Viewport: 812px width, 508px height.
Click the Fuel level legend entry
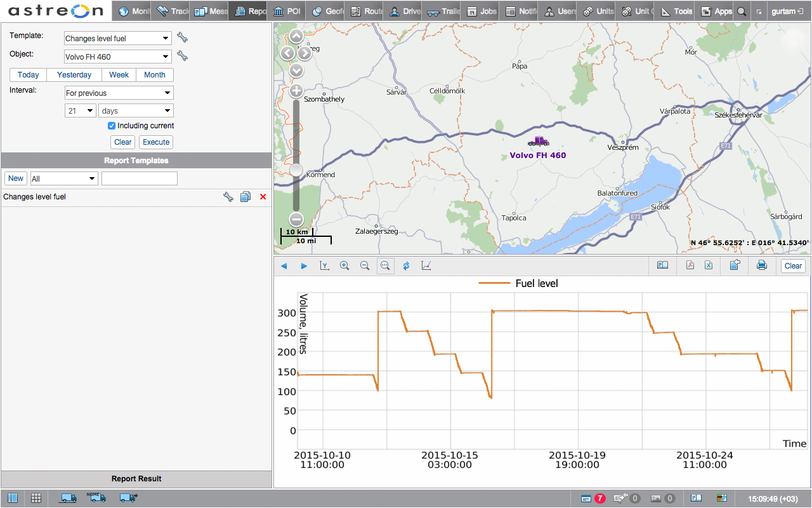coord(519,283)
